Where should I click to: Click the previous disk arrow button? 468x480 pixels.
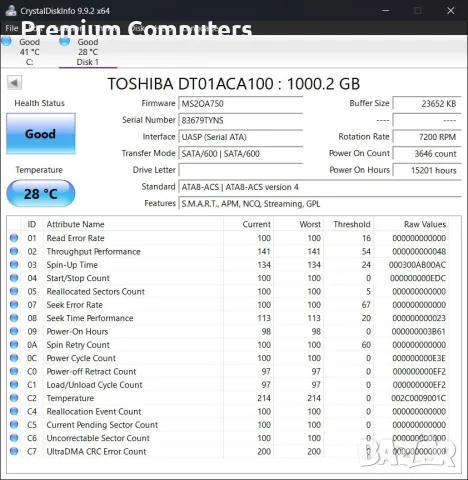(x=14, y=83)
